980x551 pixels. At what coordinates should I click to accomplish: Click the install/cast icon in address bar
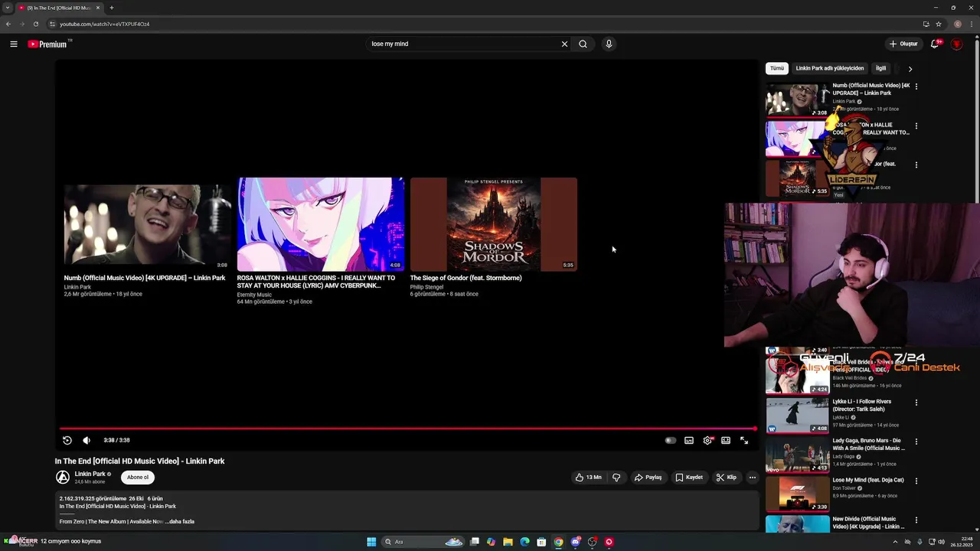click(x=926, y=24)
